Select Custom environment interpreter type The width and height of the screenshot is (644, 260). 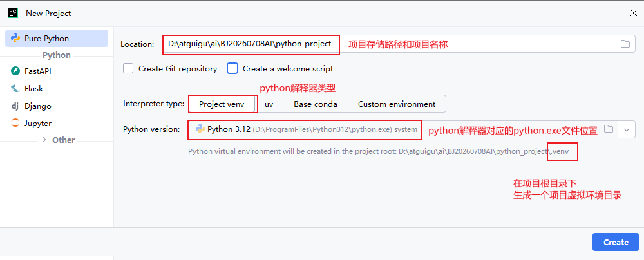tap(397, 104)
